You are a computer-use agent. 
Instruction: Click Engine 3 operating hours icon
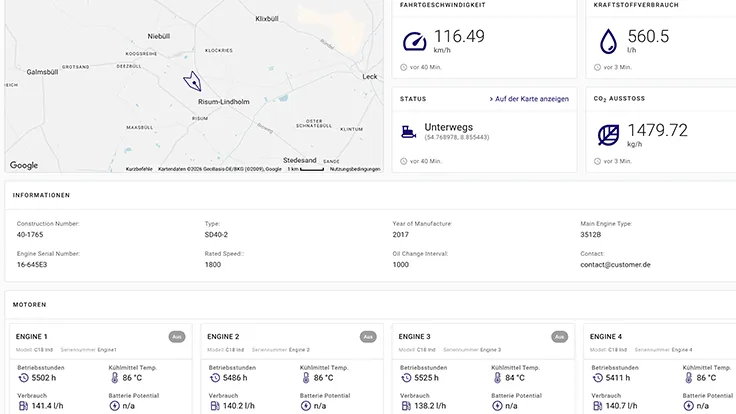(x=406, y=378)
